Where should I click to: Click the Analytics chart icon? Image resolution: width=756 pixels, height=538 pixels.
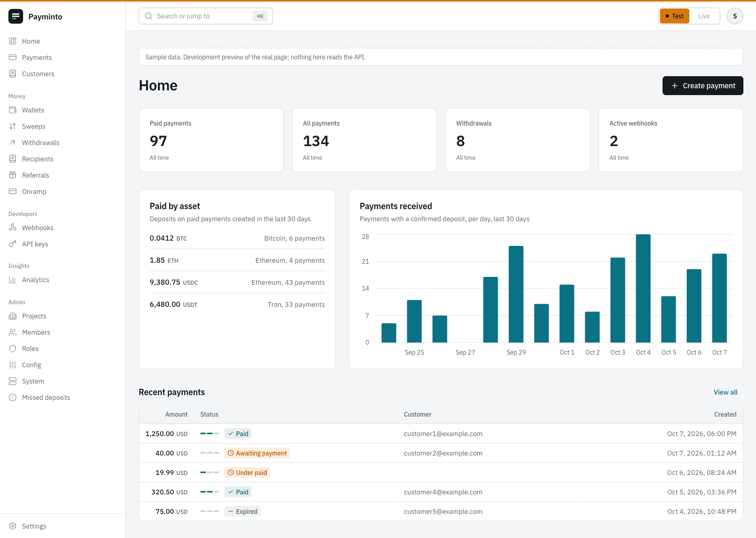(13, 280)
